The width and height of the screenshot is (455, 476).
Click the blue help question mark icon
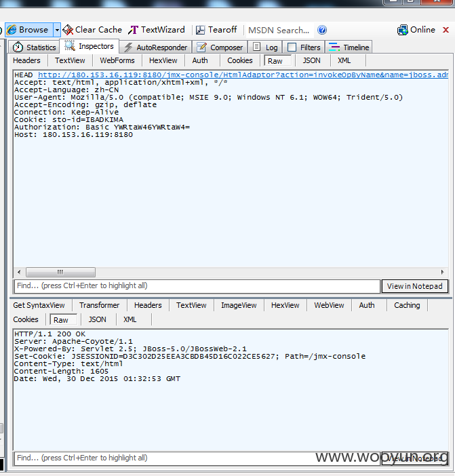pyautogui.click(x=322, y=30)
